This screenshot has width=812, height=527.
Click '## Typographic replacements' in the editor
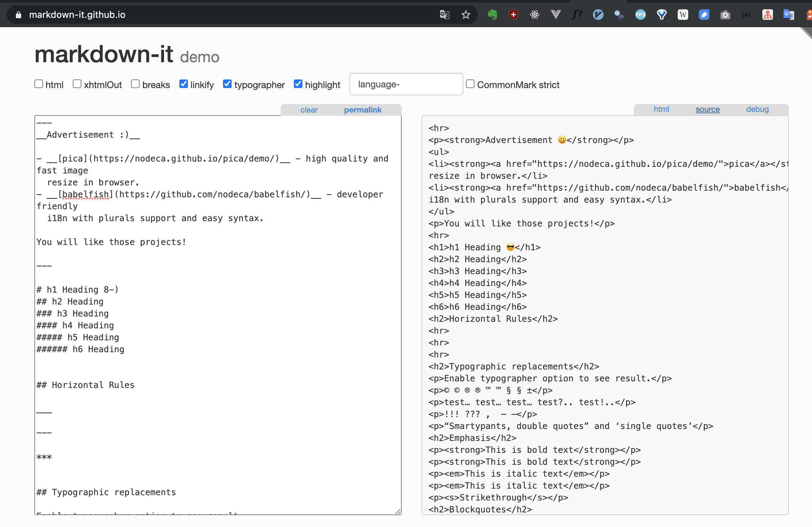point(106,492)
